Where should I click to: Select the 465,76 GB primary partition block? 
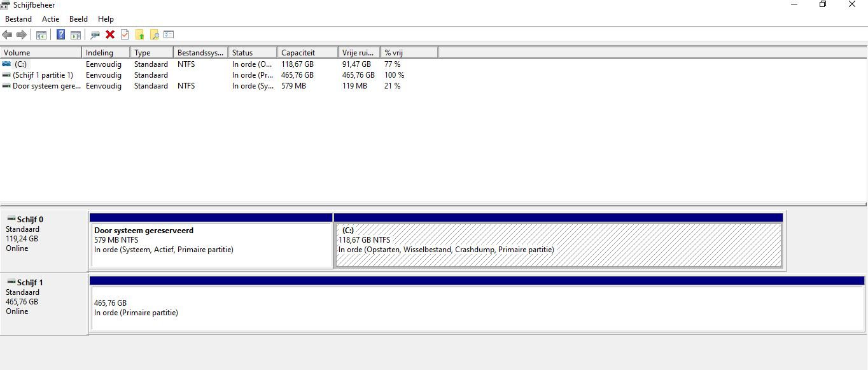[477, 304]
